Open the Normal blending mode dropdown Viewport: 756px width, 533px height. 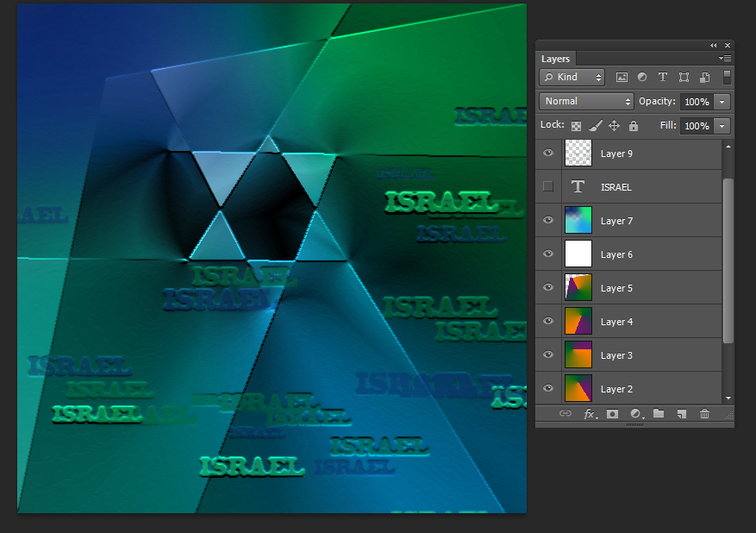click(586, 101)
